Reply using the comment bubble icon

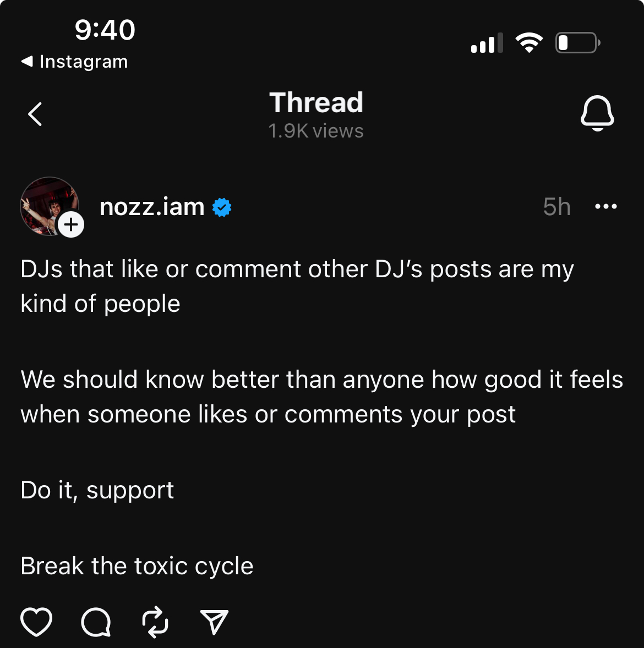(96, 622)
